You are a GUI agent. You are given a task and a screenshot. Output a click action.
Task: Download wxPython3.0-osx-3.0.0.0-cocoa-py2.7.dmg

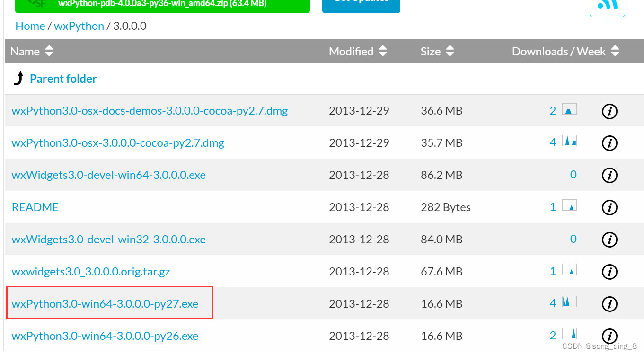[x=118, y=143]
